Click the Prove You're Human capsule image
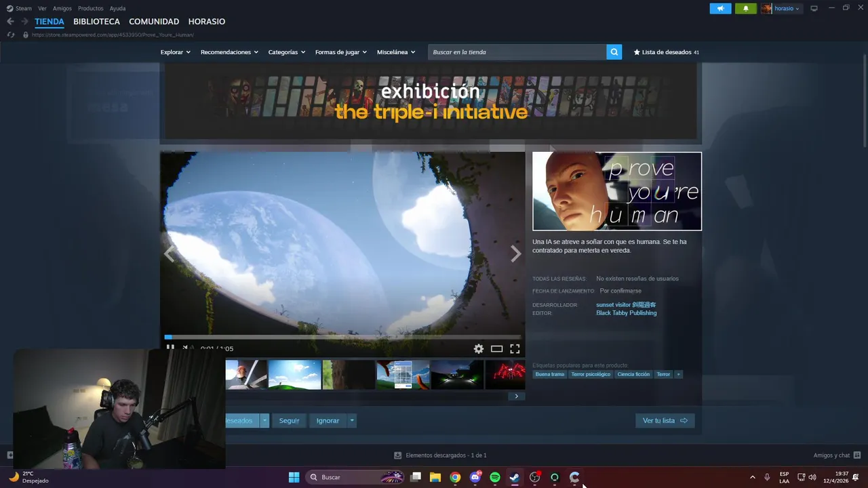 [x=617, y=191]
